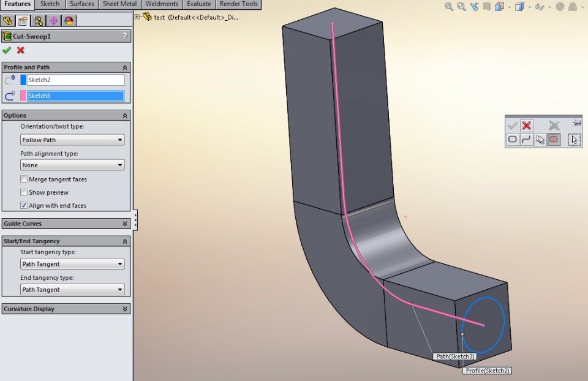Open the DisplayManager color ball tab
The width and height of the screenshot is (588, 381).
69,21
